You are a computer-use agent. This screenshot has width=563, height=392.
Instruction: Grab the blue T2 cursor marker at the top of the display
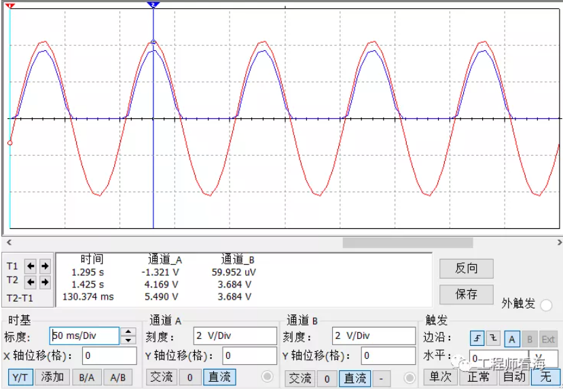[x=153, y=5]
